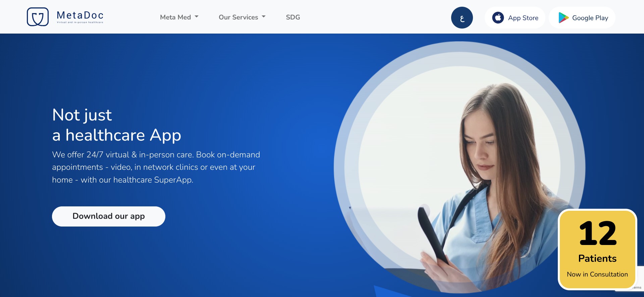Select the Now in Consultation text
Viewport: 644px width, 297px height.
tap(597, 274)
